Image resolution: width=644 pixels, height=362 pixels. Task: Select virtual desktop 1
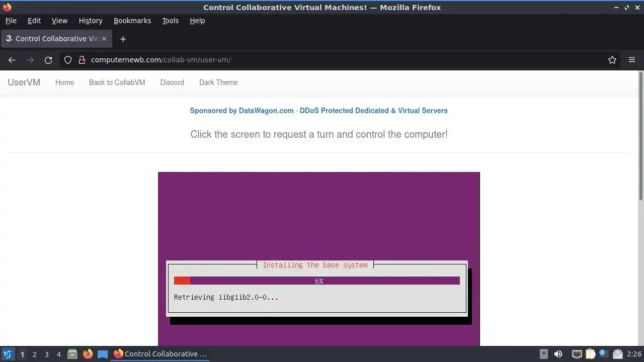(x=22, y=354)
